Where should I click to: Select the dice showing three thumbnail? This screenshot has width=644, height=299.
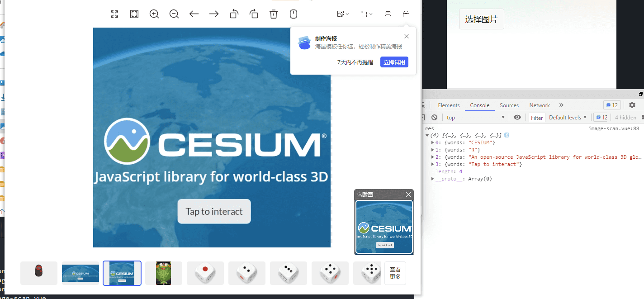pos(289,273)
